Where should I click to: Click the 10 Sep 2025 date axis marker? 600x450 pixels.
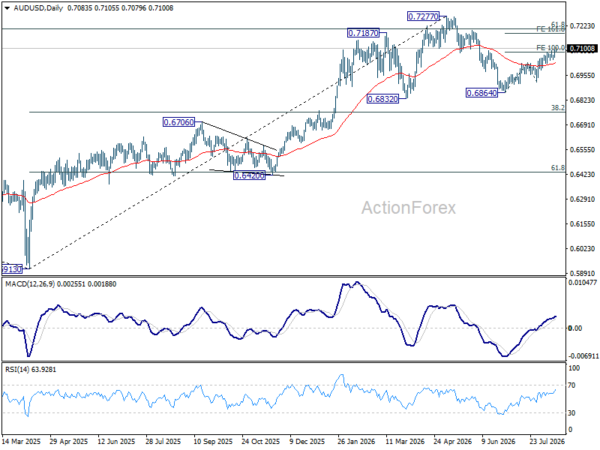(x=213, y=441)
